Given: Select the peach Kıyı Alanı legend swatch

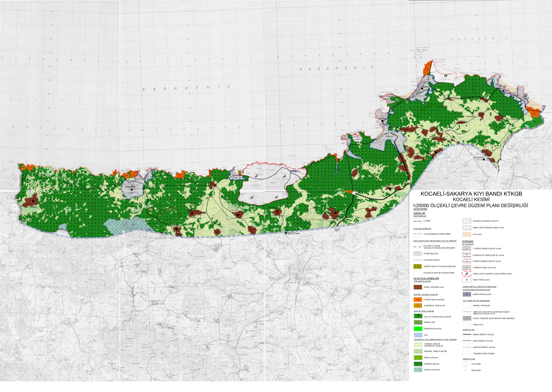Looking at the screenshot, I should click(x=467, y=234).
